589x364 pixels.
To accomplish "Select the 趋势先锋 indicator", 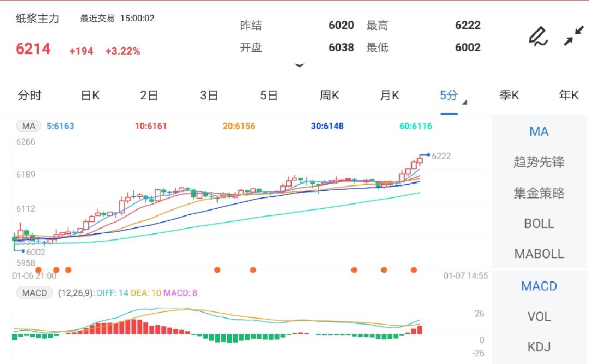I will 538,162.
